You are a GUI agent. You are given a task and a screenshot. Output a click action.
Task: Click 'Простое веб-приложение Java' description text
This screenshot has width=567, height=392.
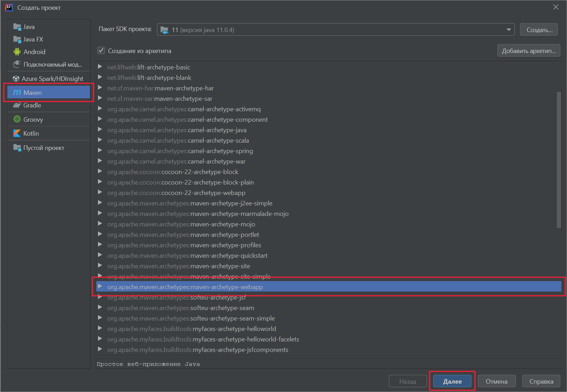[148, 364]
